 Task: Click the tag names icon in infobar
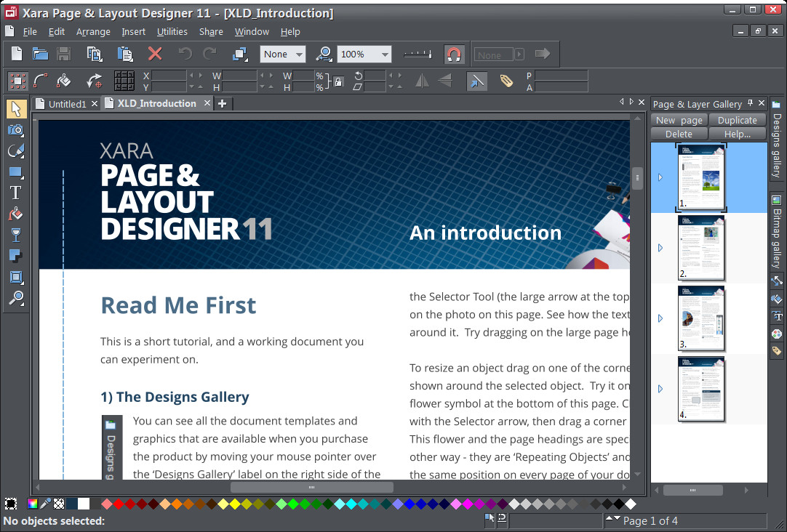[506, 81]
